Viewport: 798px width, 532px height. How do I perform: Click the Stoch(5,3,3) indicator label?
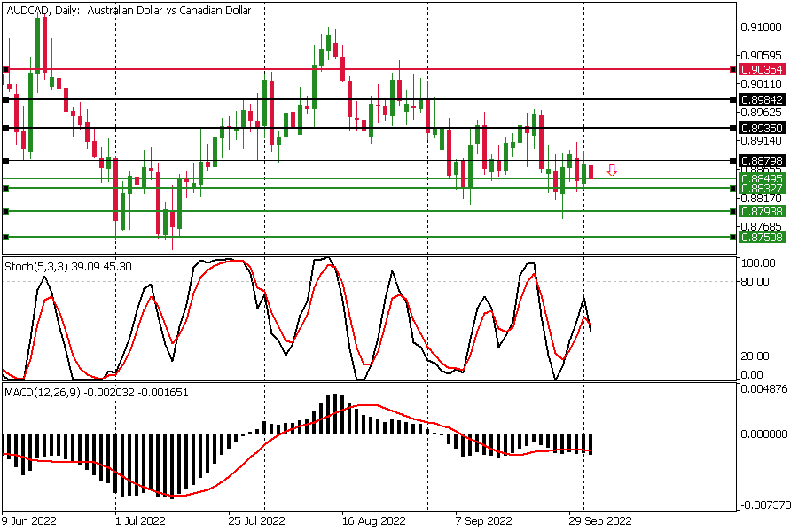(68, 266)
